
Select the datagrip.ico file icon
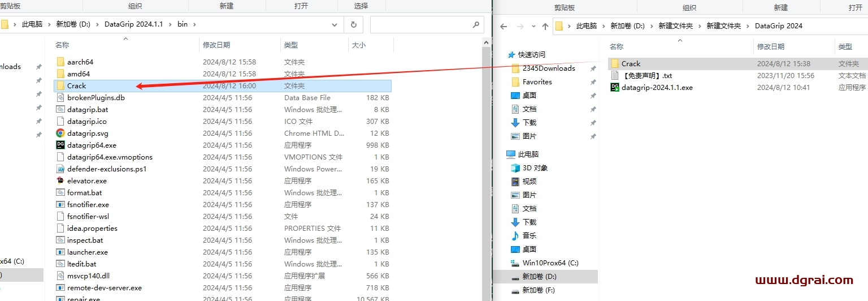(60, 121)
